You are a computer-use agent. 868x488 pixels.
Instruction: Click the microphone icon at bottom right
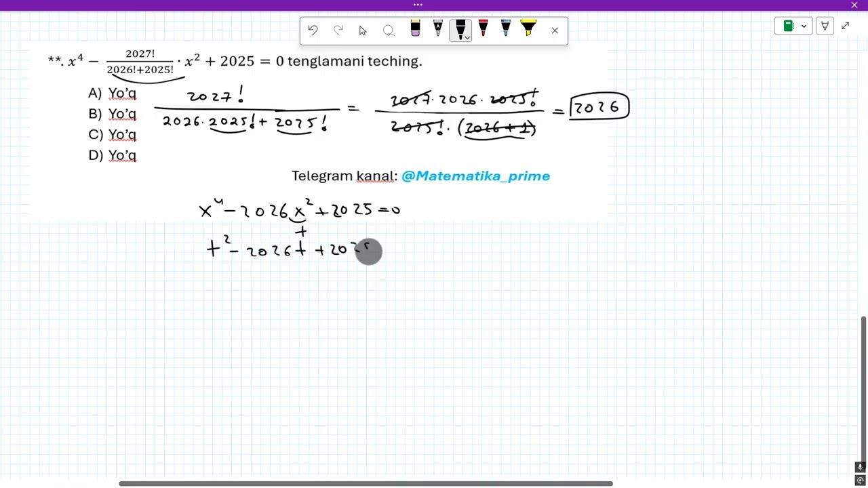pos(860,467)
